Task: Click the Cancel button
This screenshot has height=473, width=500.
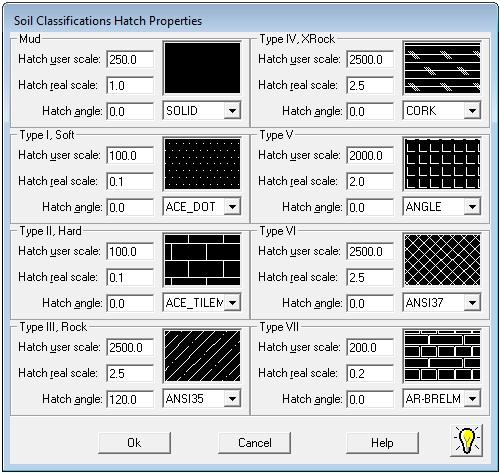Action: point(255,443)
